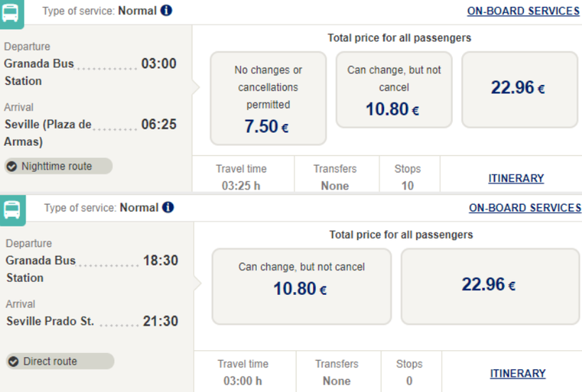View itinerary for the 03:00 departure
Viewport: 582px width, 392px height.
click(516, 178)
